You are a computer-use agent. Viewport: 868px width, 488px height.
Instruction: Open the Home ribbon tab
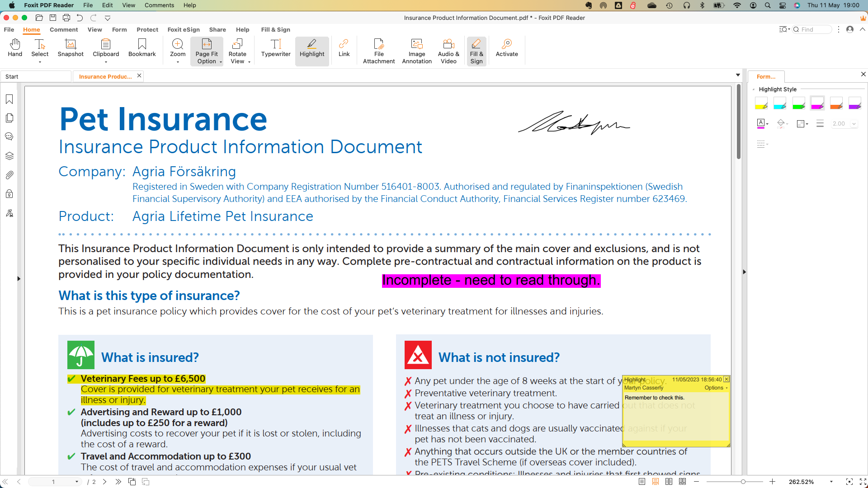pyautogui.click(x=32, y=30)
